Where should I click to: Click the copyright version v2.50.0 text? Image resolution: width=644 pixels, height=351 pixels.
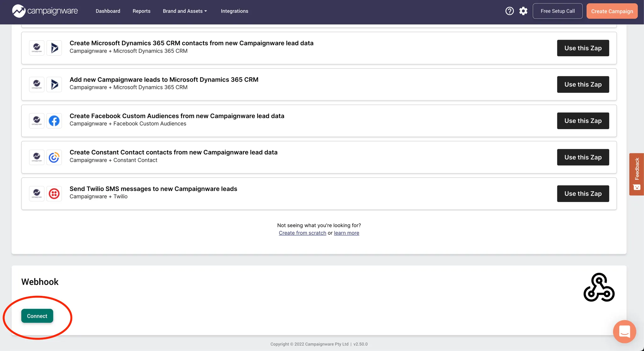point(360,344)
